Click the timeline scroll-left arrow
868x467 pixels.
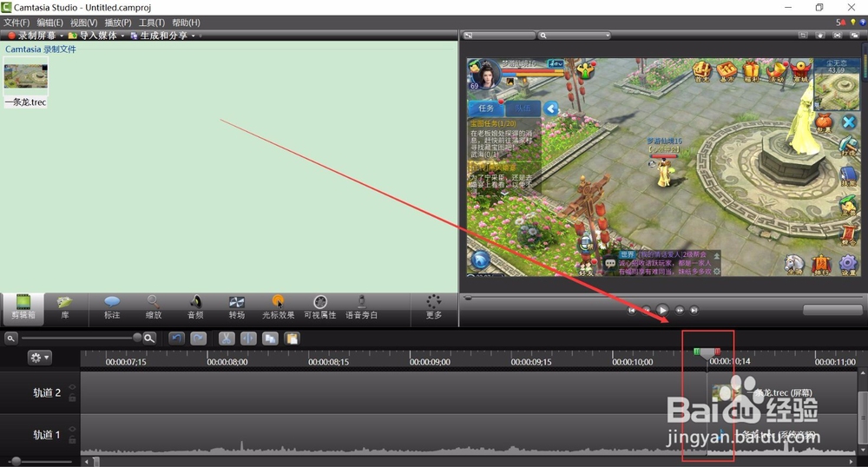click(86, 462)
